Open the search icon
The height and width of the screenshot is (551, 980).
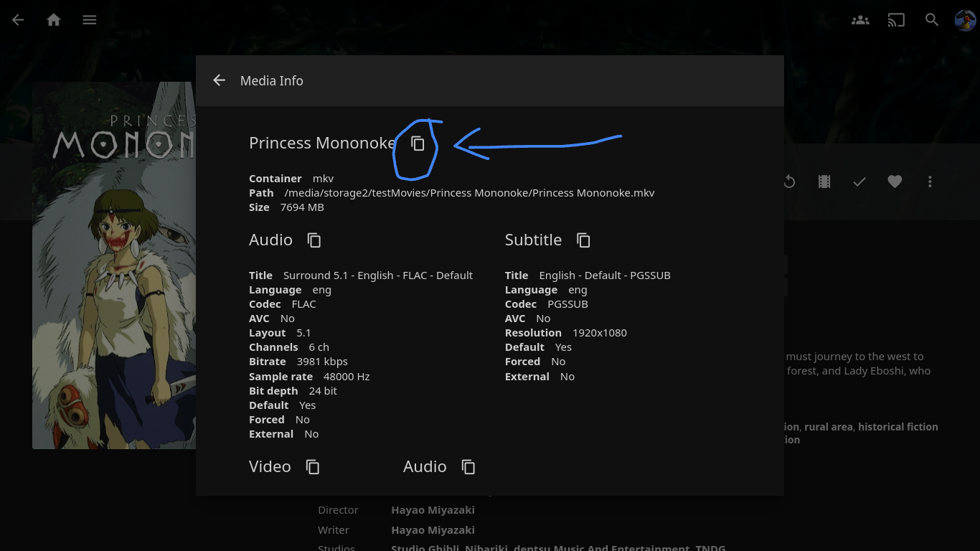click(932, 20)
